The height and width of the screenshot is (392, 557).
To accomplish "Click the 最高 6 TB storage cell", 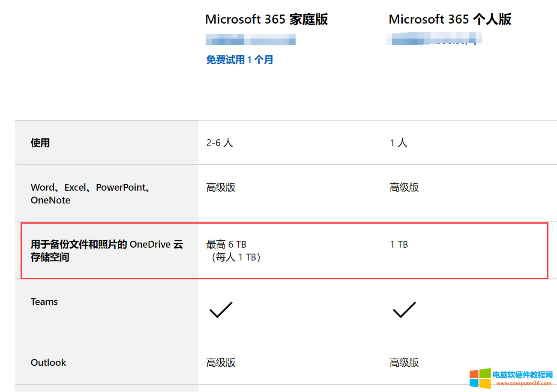I will click(226, 245).
